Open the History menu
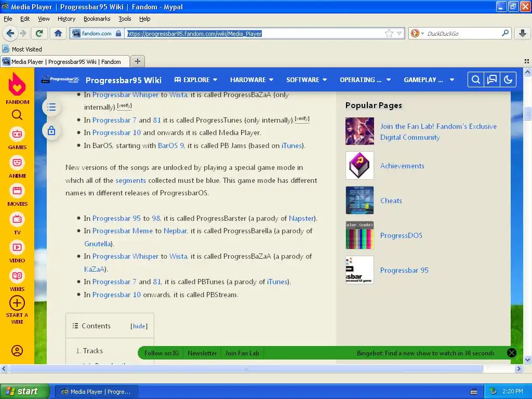 [x=66, y=19]
